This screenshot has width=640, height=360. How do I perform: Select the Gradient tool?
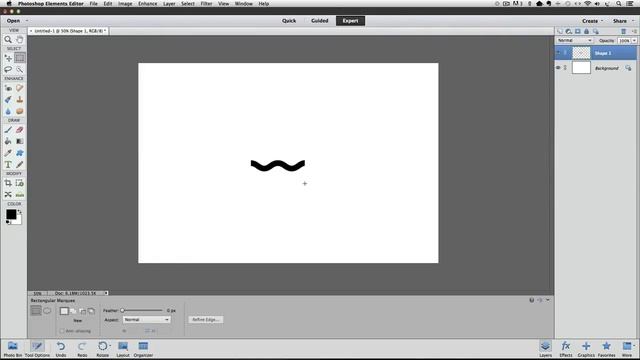click(20, 141)
